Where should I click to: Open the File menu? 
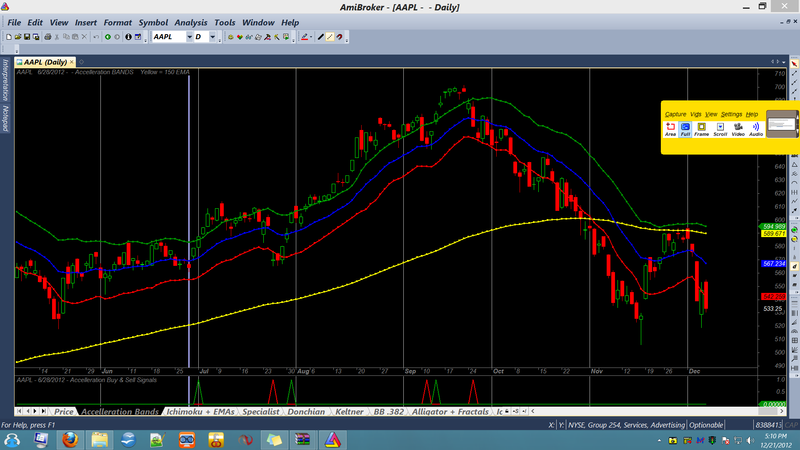14,22
